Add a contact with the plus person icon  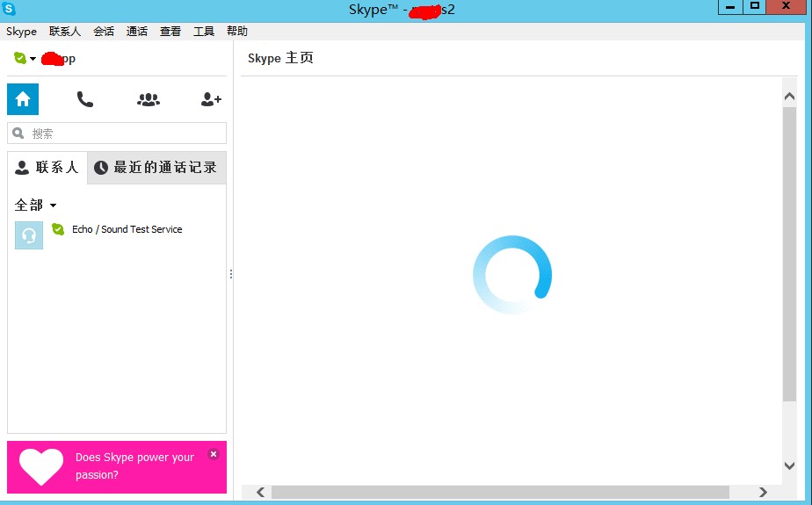[x=211, y=99]
